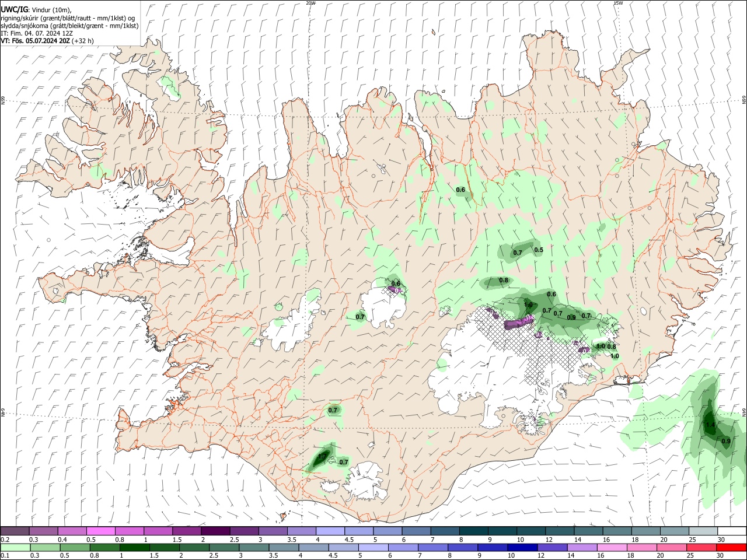Click the 'slydda/snjókoma' snow description line
Screen dimensions: 747x560
coord(69,26)
